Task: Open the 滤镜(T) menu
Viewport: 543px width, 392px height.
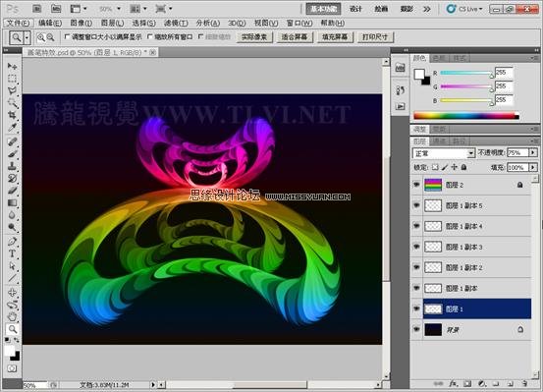Action: click(176, 24)
